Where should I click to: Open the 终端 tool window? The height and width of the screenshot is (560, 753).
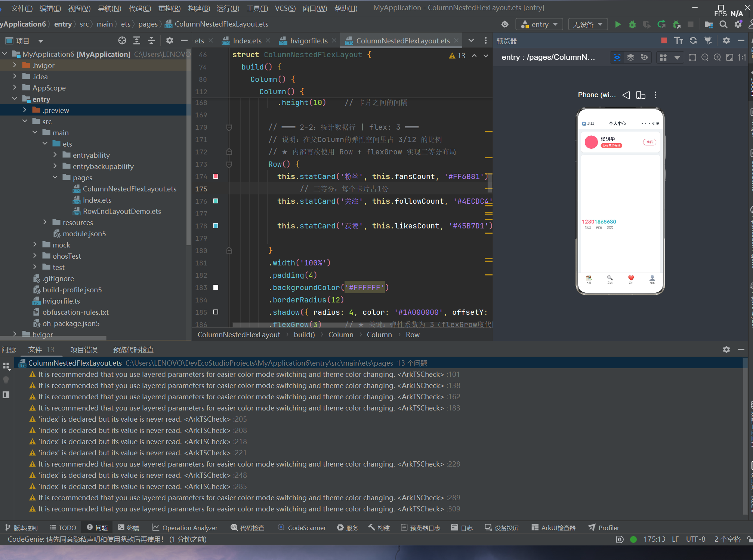129,527
